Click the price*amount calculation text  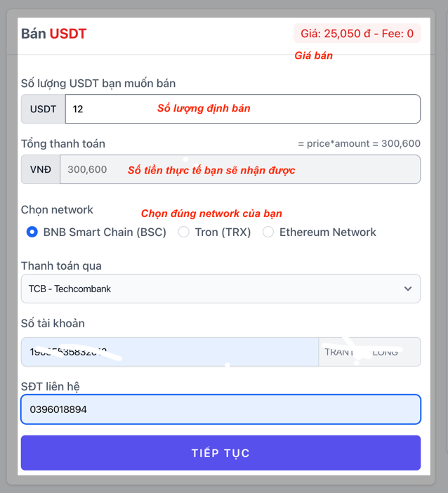[359, 143]
